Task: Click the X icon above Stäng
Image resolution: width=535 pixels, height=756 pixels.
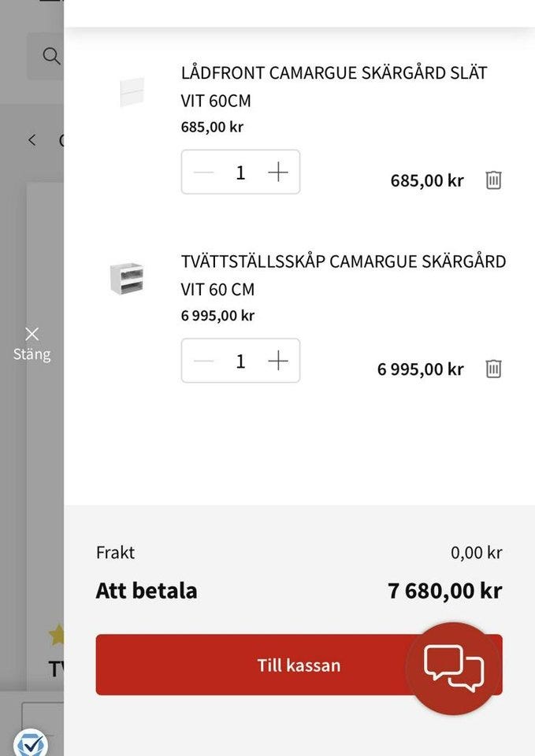Action: coord(32,332)
